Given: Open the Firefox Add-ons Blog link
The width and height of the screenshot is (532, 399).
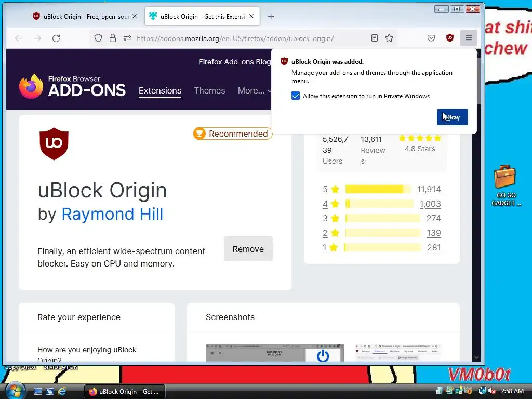Looking at the screenshot, I should click(234, 62).
